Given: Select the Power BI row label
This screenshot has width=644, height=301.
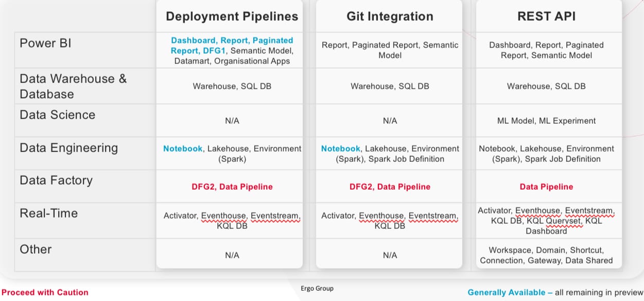Looking at the screenshot, I should [45, 43].
